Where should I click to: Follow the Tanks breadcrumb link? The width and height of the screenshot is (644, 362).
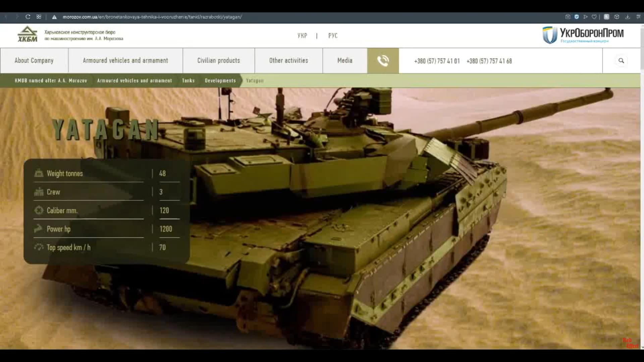pyautogui.click(x=188, y=80)
